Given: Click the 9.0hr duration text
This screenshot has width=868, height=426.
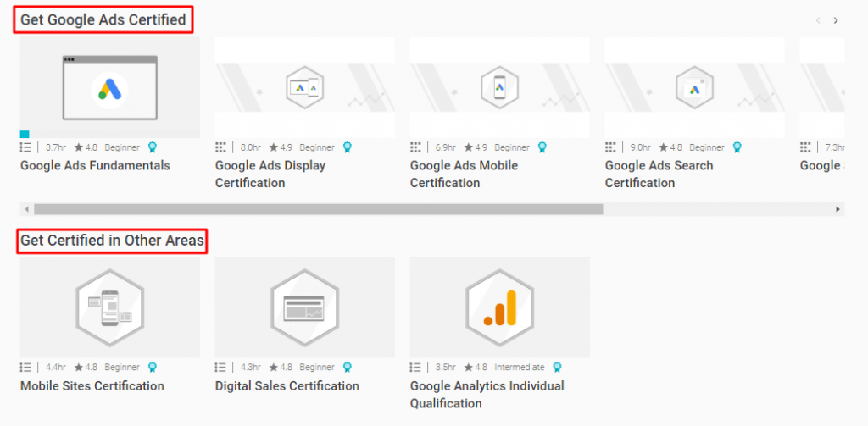Looking at the screenshot, I should (x=641, y=147).
